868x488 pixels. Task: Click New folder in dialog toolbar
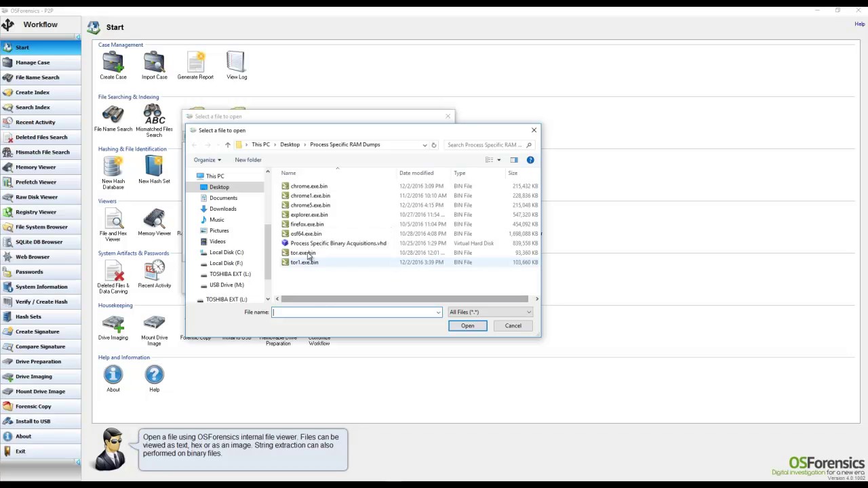(x=248, y=160)
